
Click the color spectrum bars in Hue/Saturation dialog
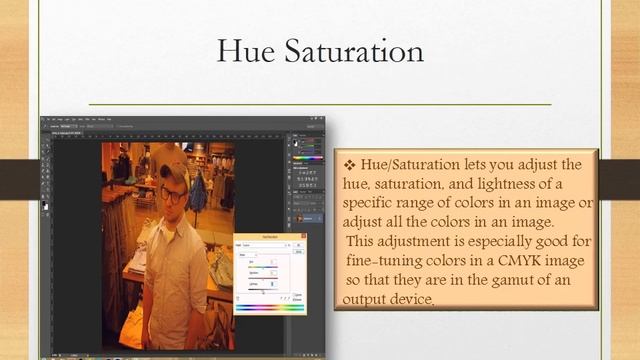tap(270, 307)
